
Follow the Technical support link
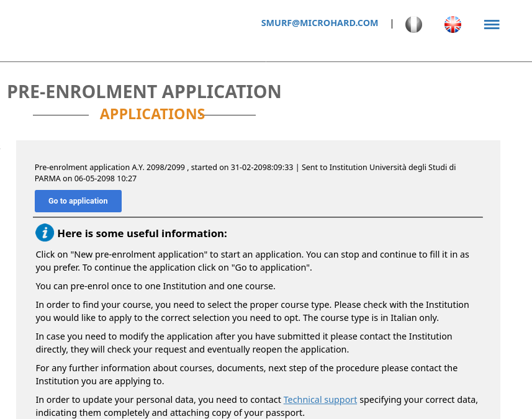coord(320,400)
